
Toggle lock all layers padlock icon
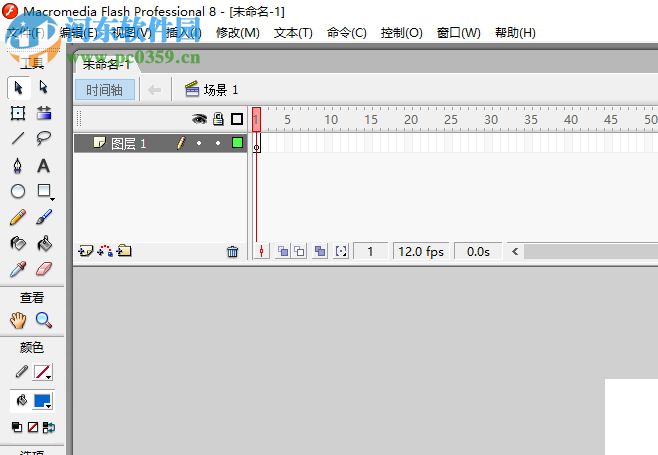(218, 119)
